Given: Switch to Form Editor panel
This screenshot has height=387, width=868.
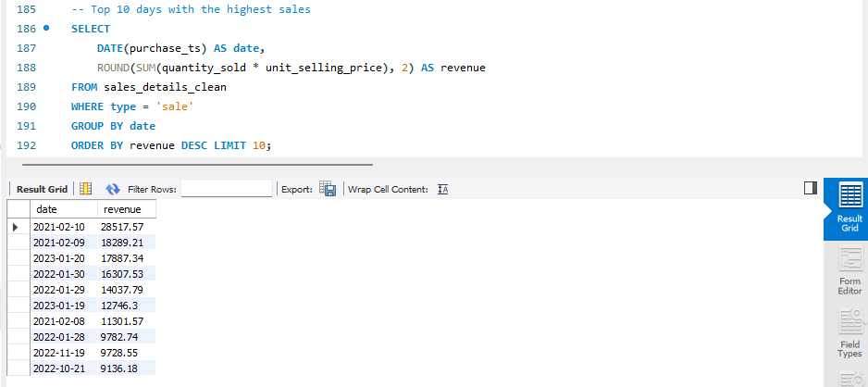Looking at the screenshot, I should click(849, 271).
